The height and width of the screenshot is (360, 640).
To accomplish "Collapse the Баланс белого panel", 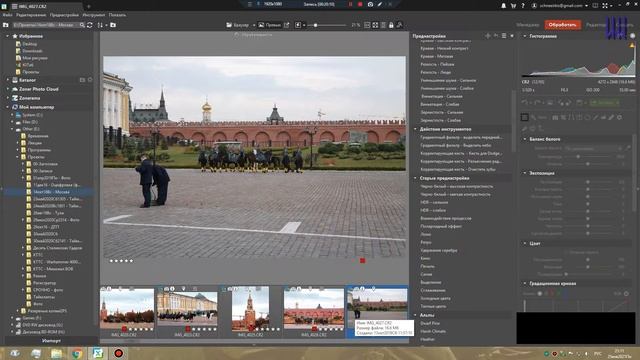I will point(525,139).
